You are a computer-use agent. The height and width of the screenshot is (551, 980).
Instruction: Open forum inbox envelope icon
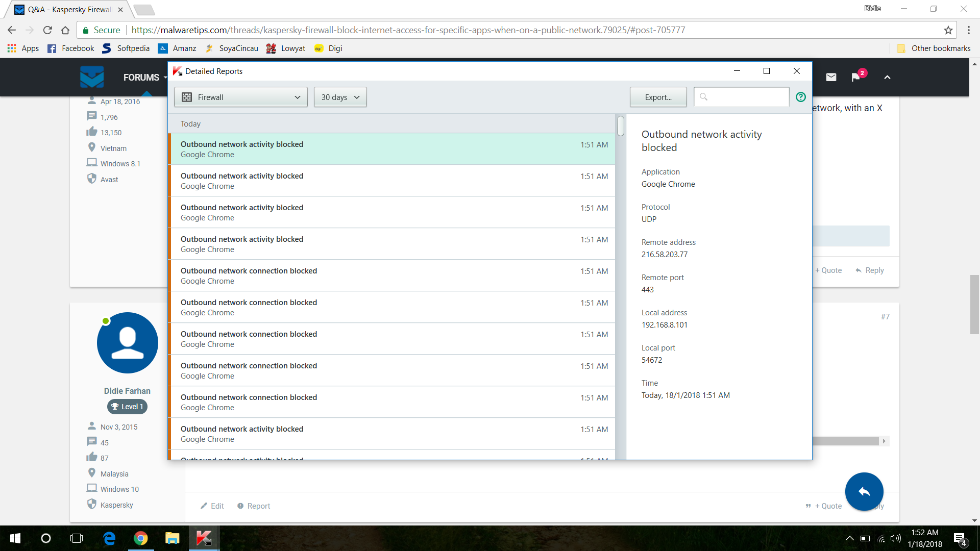click(831, 77)
